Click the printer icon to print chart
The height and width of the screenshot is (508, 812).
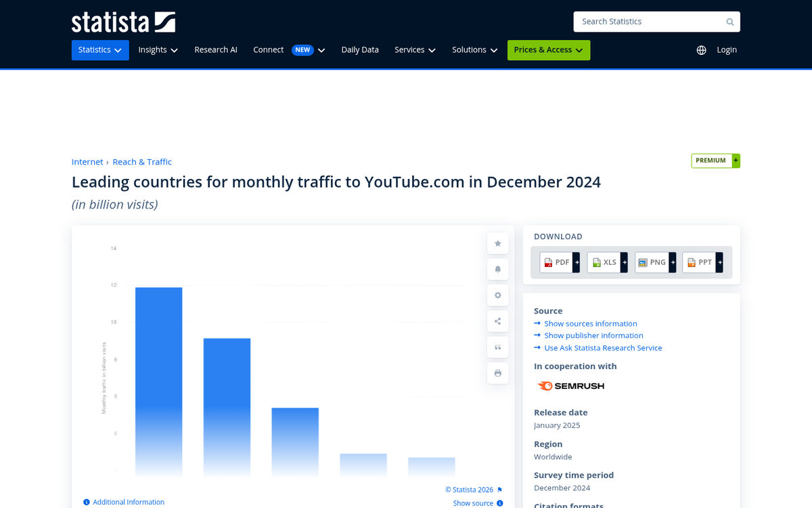click(497, 373)
